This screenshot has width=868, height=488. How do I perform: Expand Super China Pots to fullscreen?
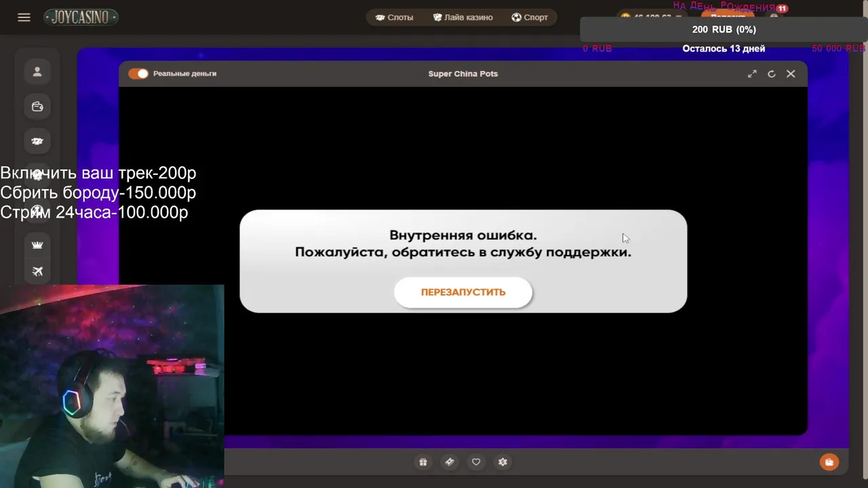point(752,74)
